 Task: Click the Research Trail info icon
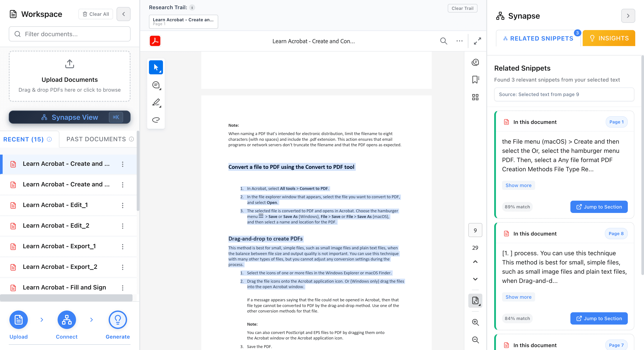(x=192, y=7)
